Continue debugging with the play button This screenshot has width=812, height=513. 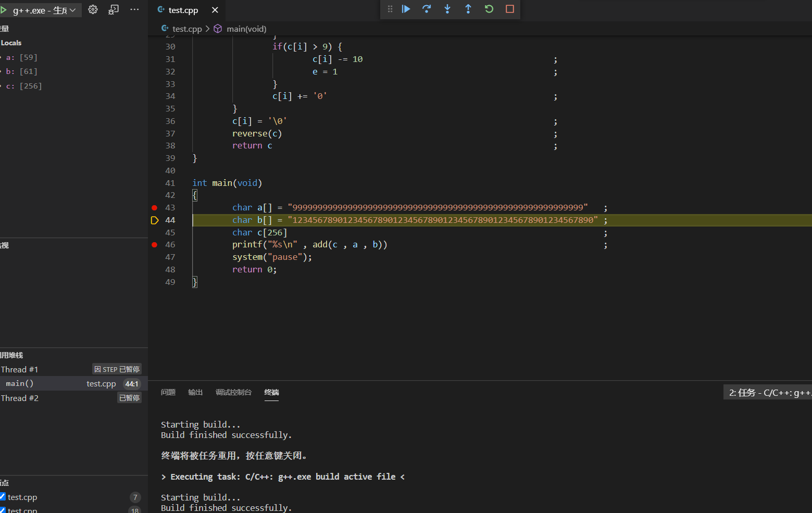[x=406, y=9]
